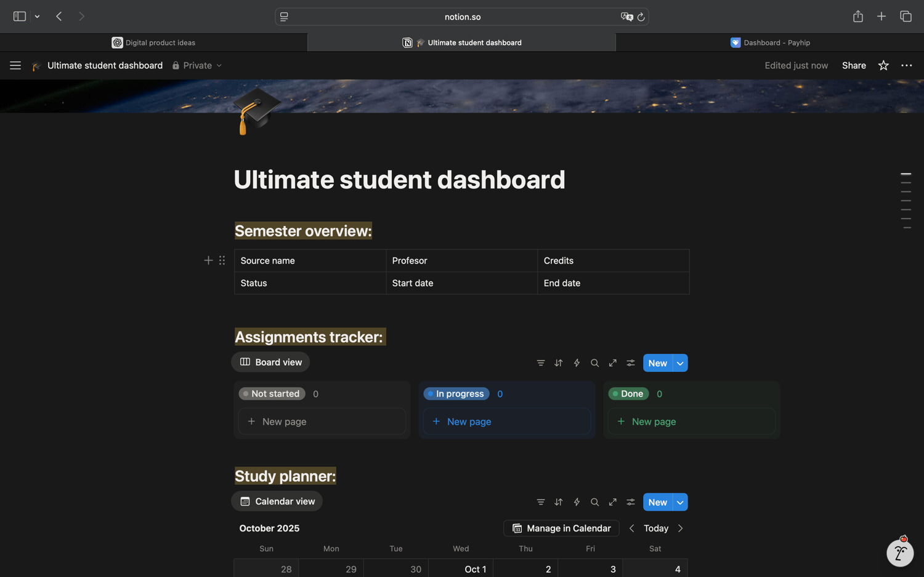Click the Share button in Notion

854,66
